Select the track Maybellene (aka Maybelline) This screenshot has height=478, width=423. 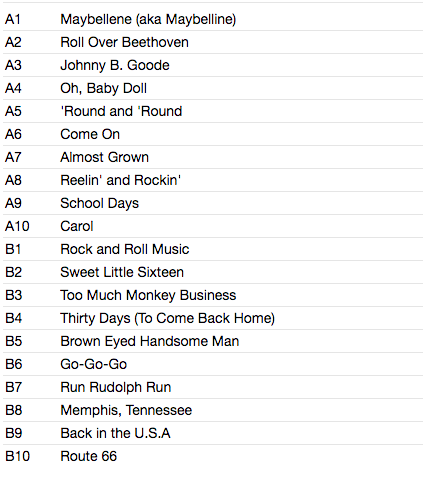[x=148, y=20]
